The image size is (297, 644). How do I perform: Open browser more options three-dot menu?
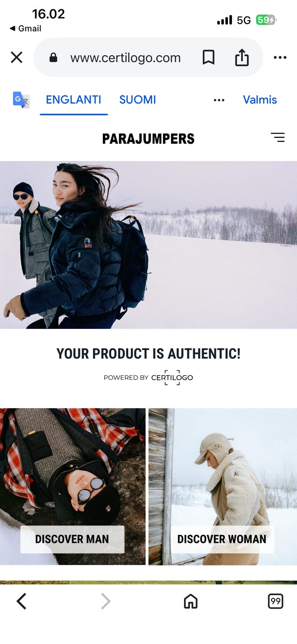pyautogui.click(x=280, y=58)
